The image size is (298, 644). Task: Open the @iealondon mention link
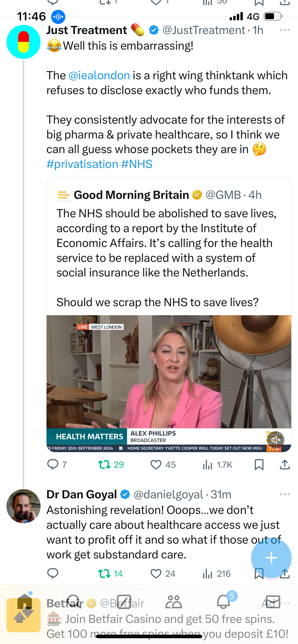[x=99, y=75]
